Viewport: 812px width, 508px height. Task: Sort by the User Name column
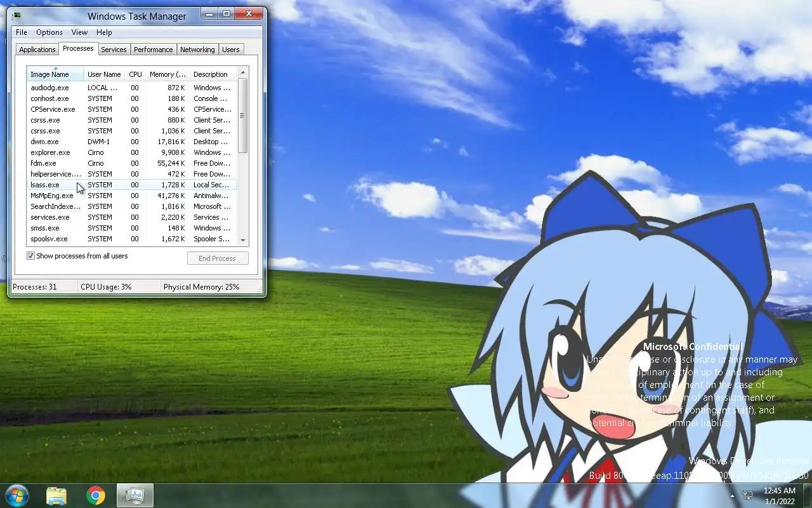(x=104, y=74)
